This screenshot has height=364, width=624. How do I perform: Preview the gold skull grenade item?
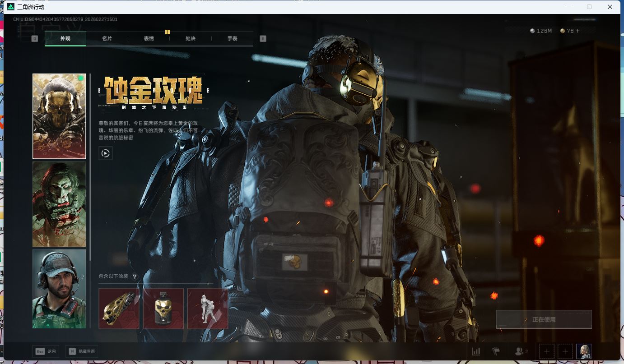pos(163,309)
